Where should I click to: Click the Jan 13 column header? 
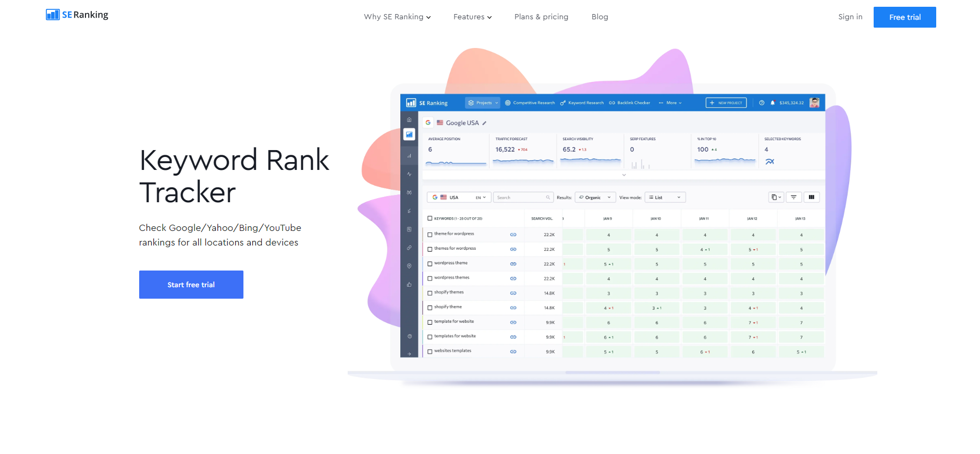(800, 218)
